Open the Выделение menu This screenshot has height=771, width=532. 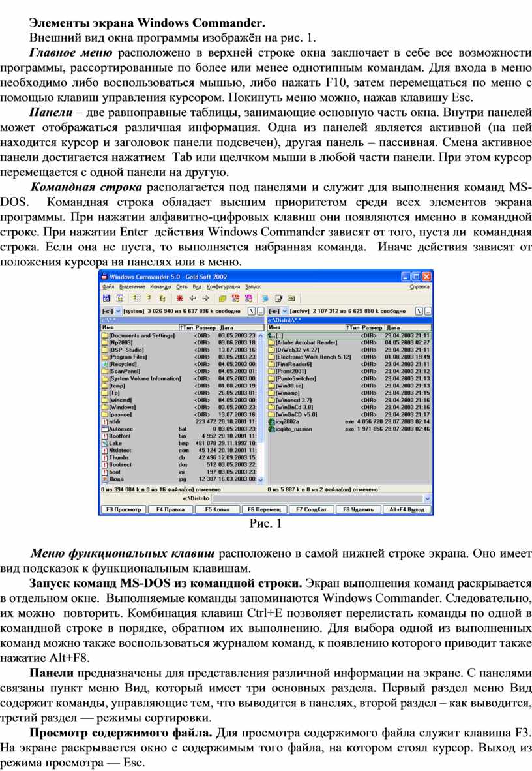[132, 286]
